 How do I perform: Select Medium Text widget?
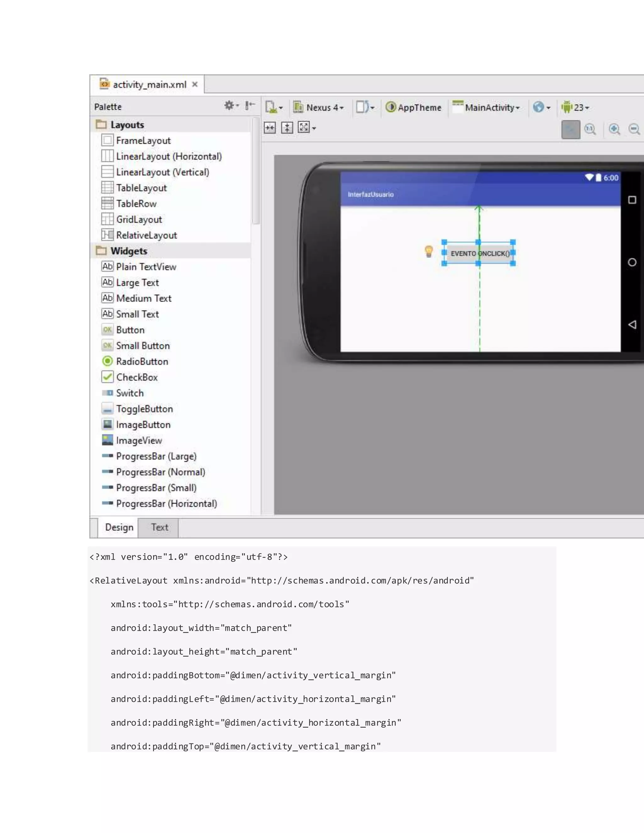(136, 298)
